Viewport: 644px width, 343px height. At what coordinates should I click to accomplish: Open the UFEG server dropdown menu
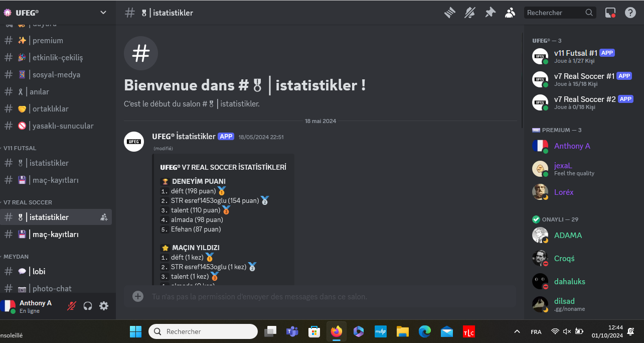pyautogui.click(x=103, y=13)
